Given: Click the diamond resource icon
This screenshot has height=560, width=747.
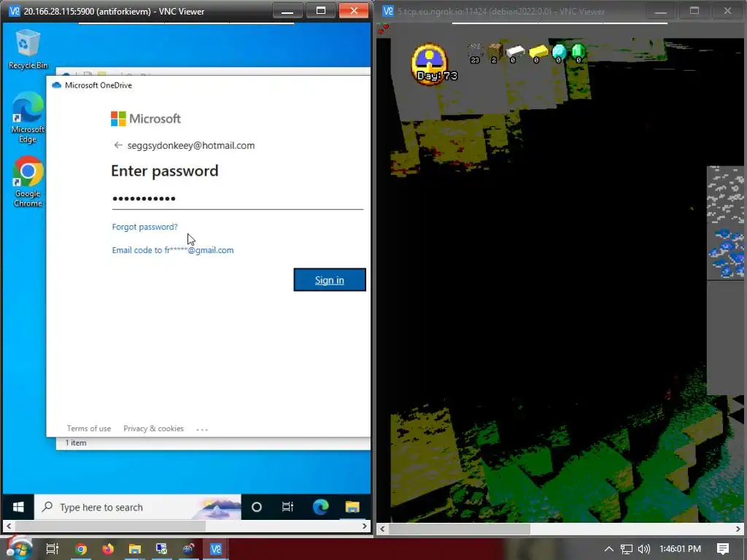Looking at the screenshot, I should (559, 52).
